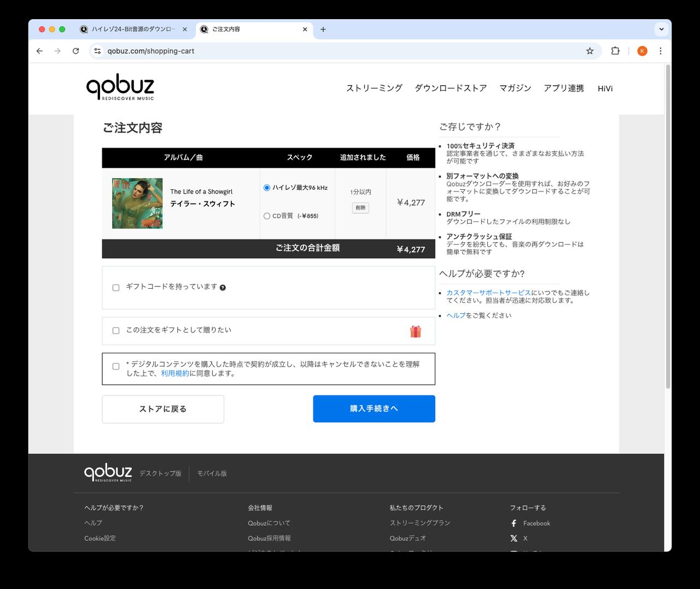Check the terms agreement checkbox
The height and width of the screenshot is (589, 700).
115,365
